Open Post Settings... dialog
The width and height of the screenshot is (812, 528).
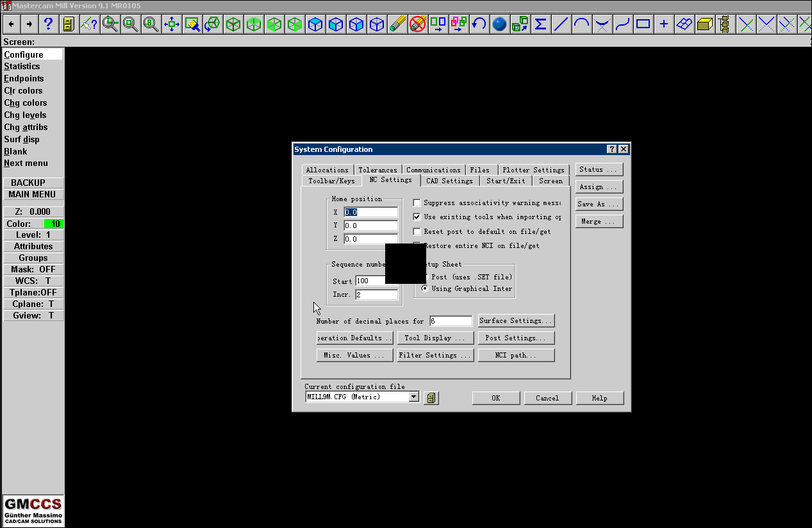(x=516, y=338)
